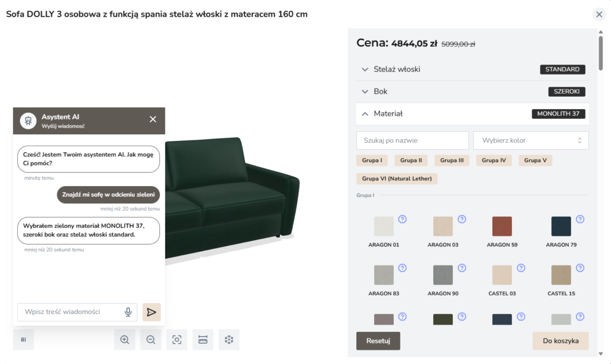Toggle the AI assistant button

coord(23,340)
